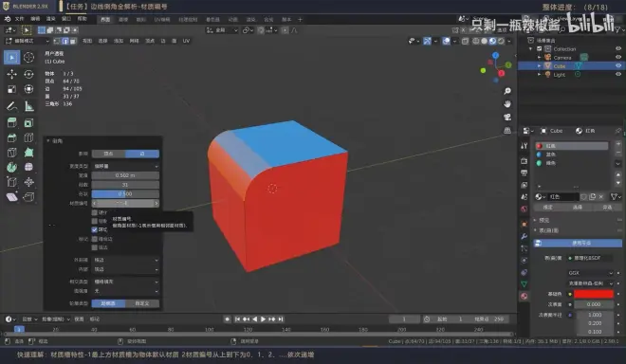Select the Move tool in the left toolbar

[11, 74]
